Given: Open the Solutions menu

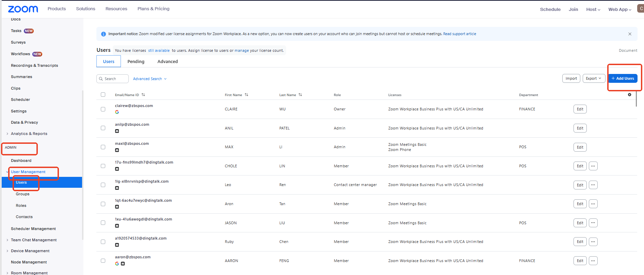Looking at the screenshot, I should 85,9.
